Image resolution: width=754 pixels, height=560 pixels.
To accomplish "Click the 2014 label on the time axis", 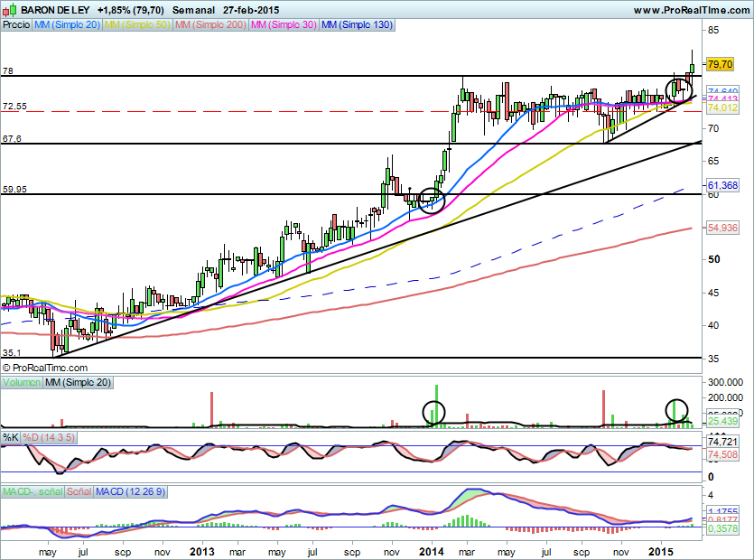I will tap(432, 551).
